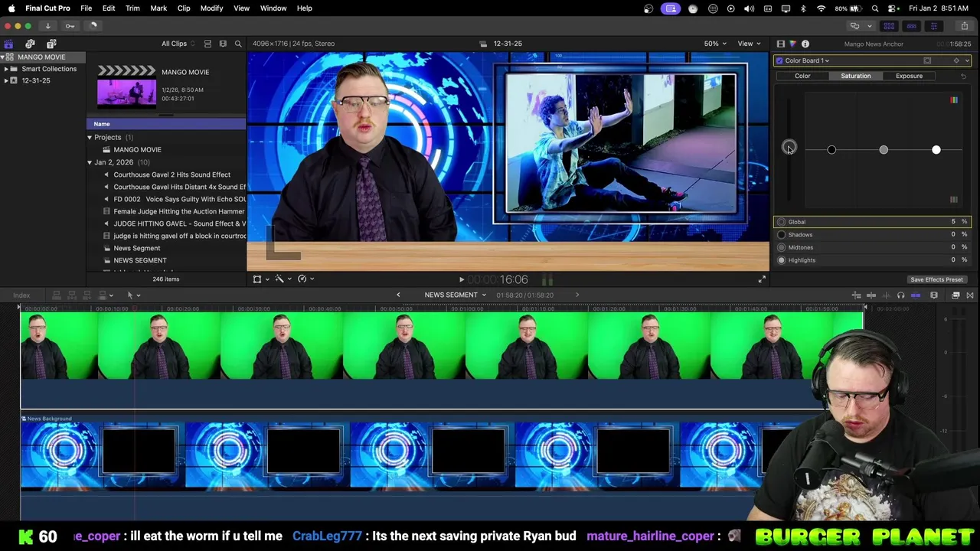Toggle the Global saturation selector
Viewport: 980px width, 551px height.
point(782,222)
